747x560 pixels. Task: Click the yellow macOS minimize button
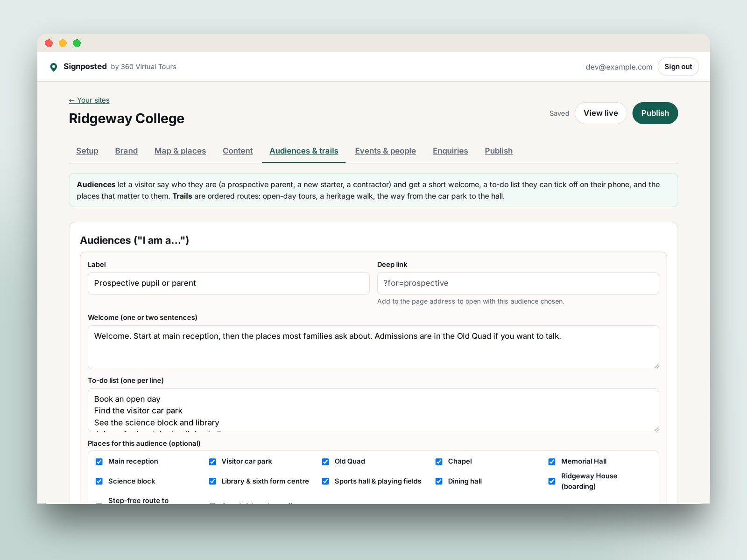(63, 43)
